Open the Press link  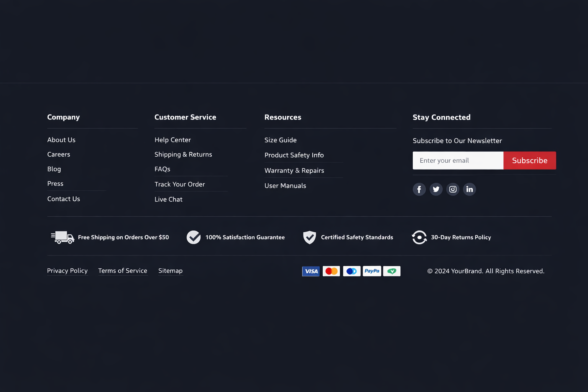coord(55,183)
